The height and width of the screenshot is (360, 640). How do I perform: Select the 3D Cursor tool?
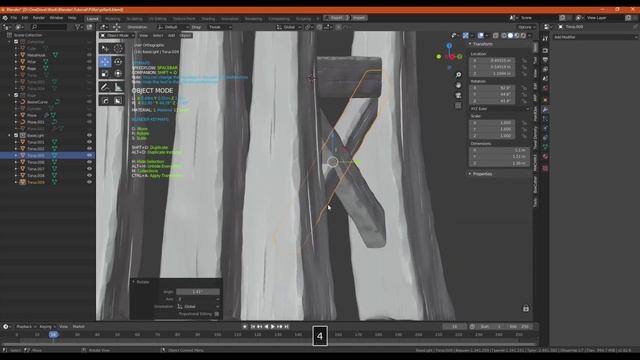click(x=118, y=49)
